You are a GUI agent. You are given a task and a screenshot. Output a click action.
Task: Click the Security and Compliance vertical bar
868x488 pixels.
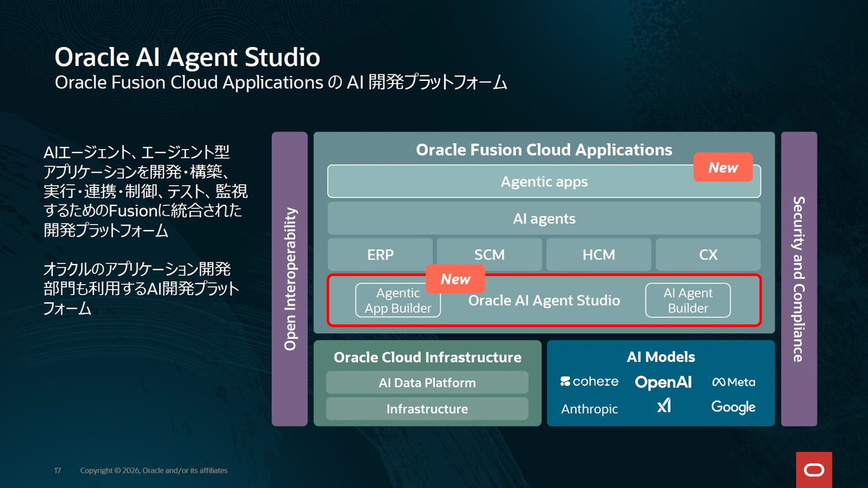pos(799,279)
